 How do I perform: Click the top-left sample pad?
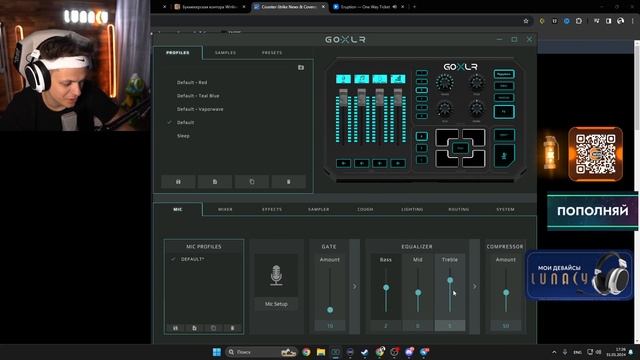click(447, 138)
